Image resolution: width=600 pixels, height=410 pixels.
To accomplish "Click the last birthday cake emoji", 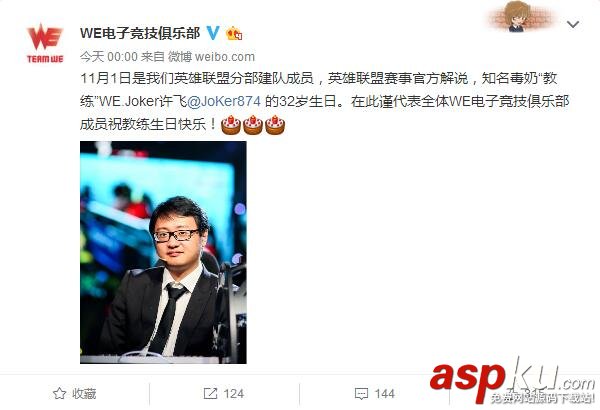I will click(x=275, y=125).
